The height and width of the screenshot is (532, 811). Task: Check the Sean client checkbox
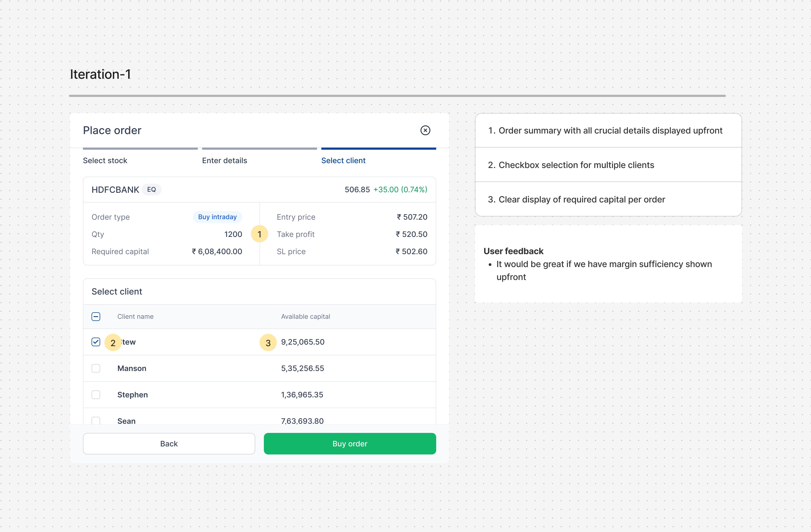(x=96, y=421)
